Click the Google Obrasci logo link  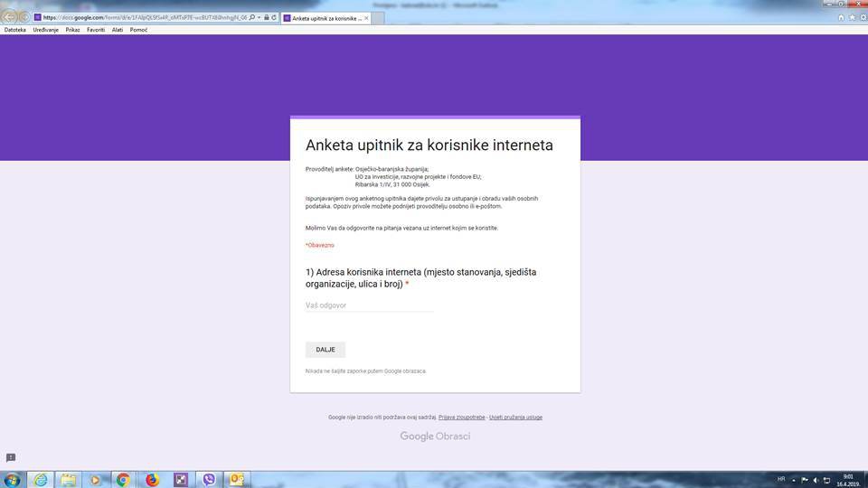435,436
